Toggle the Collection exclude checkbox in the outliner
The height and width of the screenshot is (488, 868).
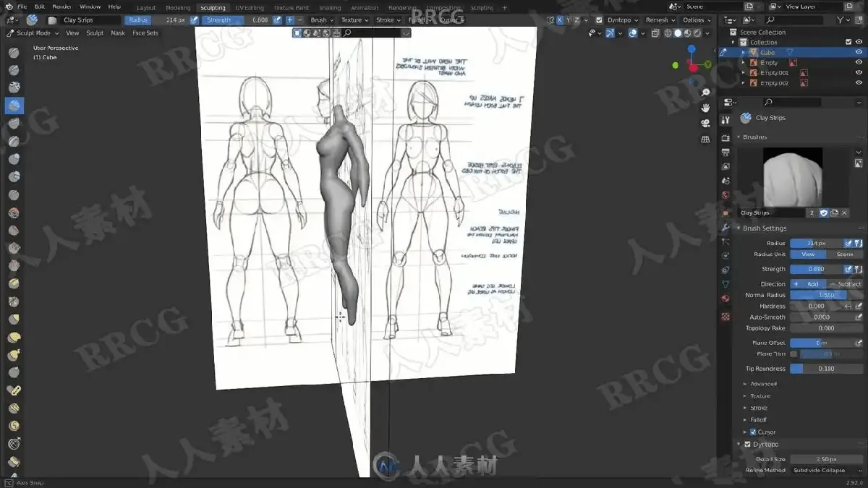click(x=848, y=42)
